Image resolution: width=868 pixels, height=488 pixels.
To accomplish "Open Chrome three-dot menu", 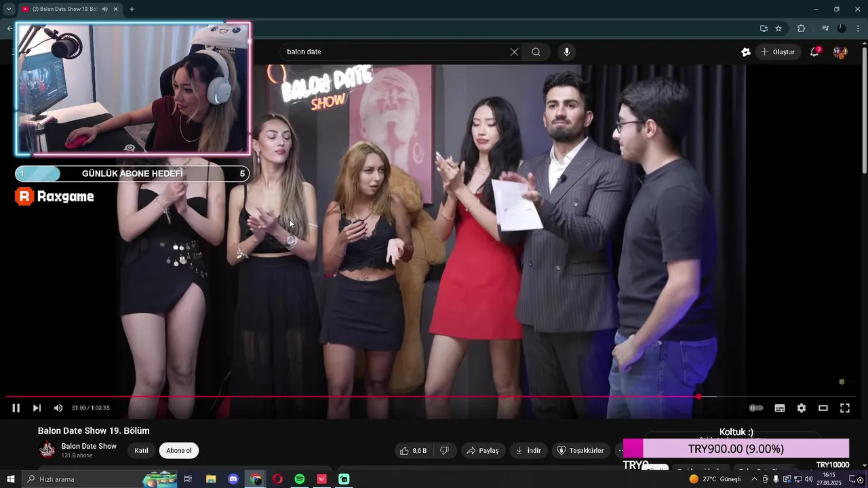I will tap(858, 28).
